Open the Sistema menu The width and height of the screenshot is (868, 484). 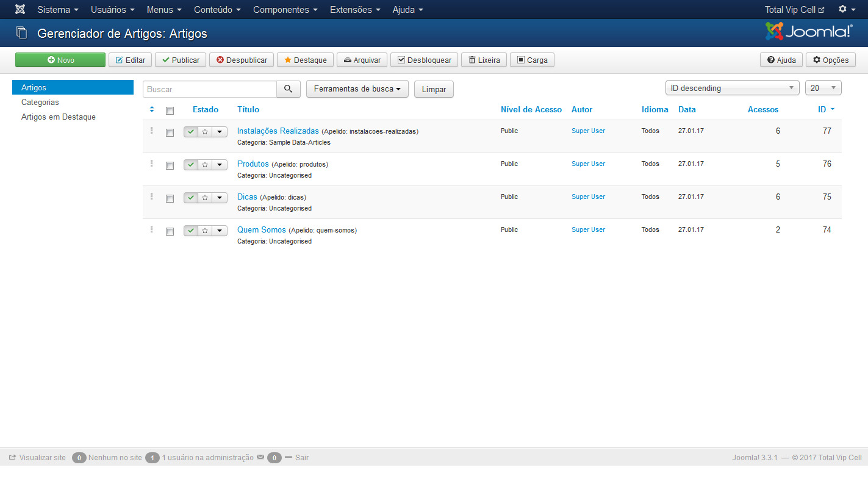[58, 10]
